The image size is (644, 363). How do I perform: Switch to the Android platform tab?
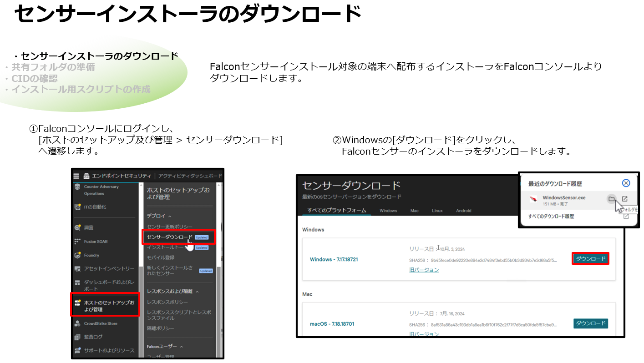click(x=464, y=211)
